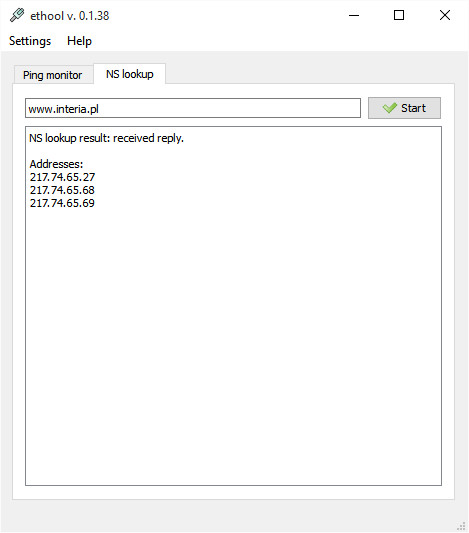
Task: Click the window resize grip
Action: tap(461, 526)
